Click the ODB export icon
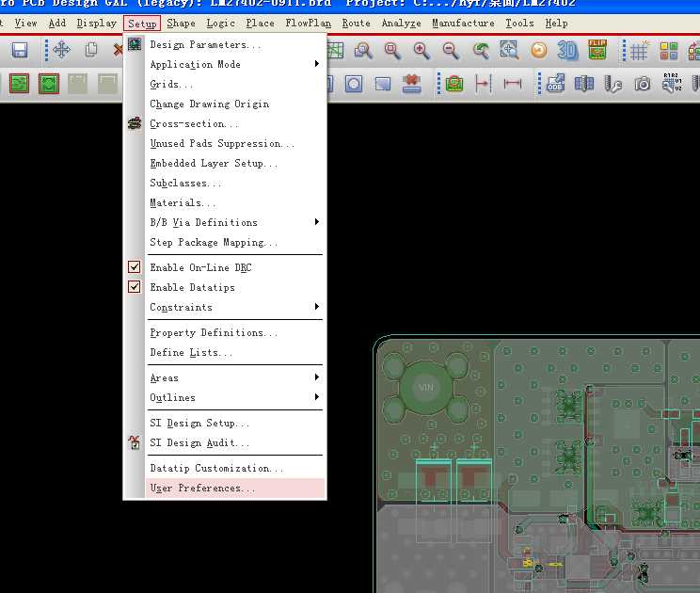 click(x=555, y=83)
